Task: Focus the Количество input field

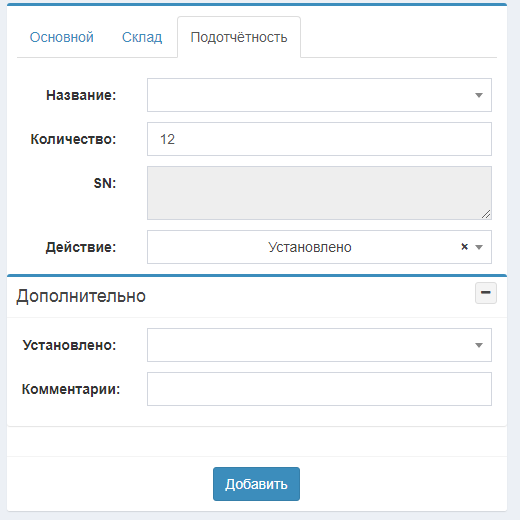Action: click(319, 139)
